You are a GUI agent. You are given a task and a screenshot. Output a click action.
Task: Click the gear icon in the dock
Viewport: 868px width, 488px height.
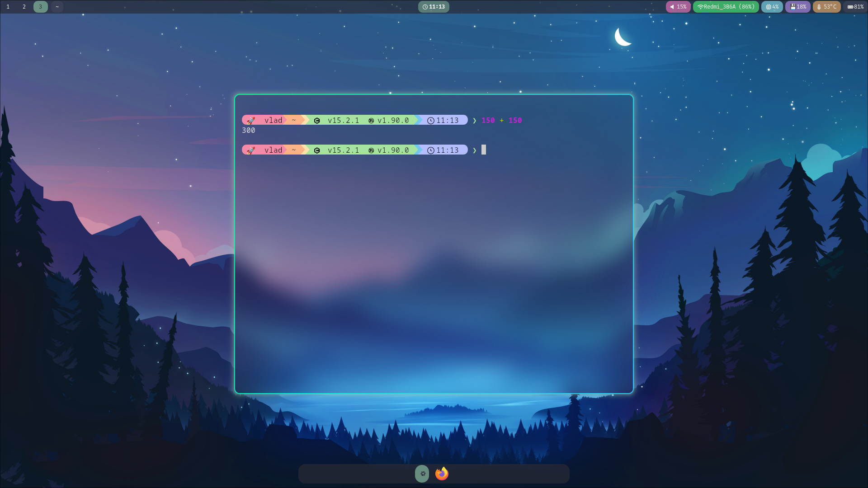coord(422,474)
